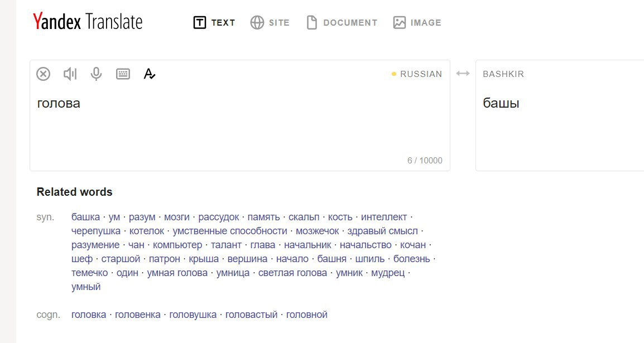
Task: Click the synonym башка
Action: (x=85, y=217)
